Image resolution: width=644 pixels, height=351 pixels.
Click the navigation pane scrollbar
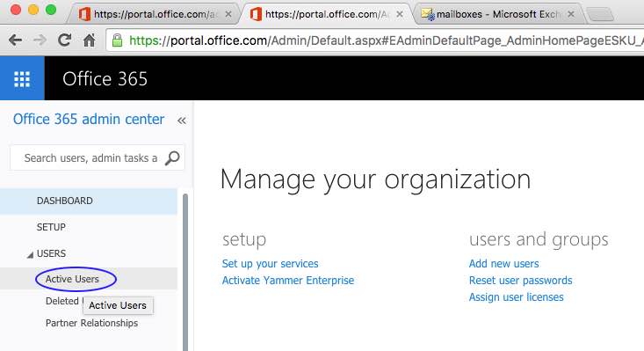tap(185, 272)
